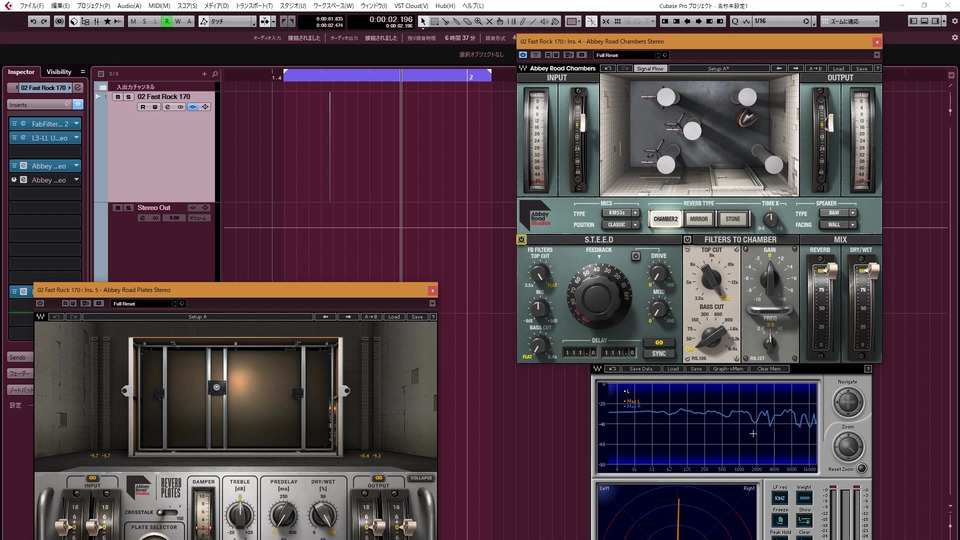This screenshot has height=540, width=960.
Task: Click edit channel settings 'e' in Inspector
Action: (x=78, y=88)
